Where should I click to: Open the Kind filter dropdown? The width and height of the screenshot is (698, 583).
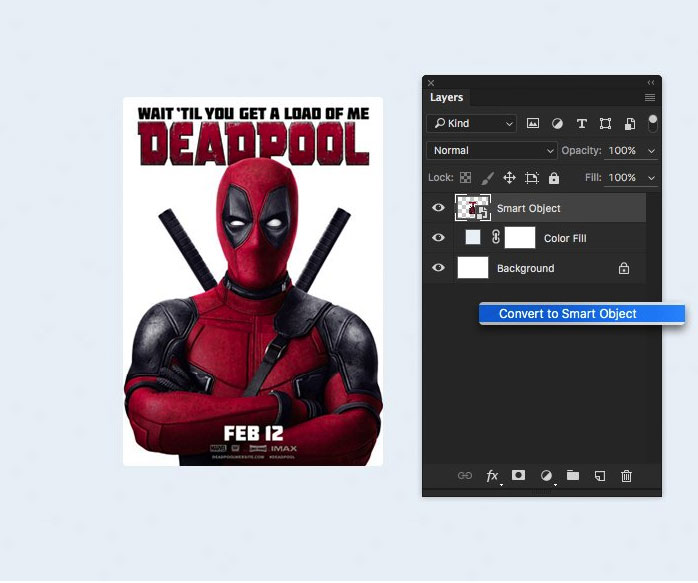pos(471,123)
